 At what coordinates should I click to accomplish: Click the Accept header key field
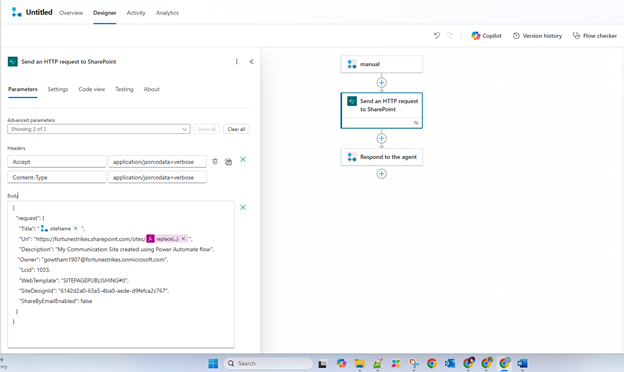[57, 162]
